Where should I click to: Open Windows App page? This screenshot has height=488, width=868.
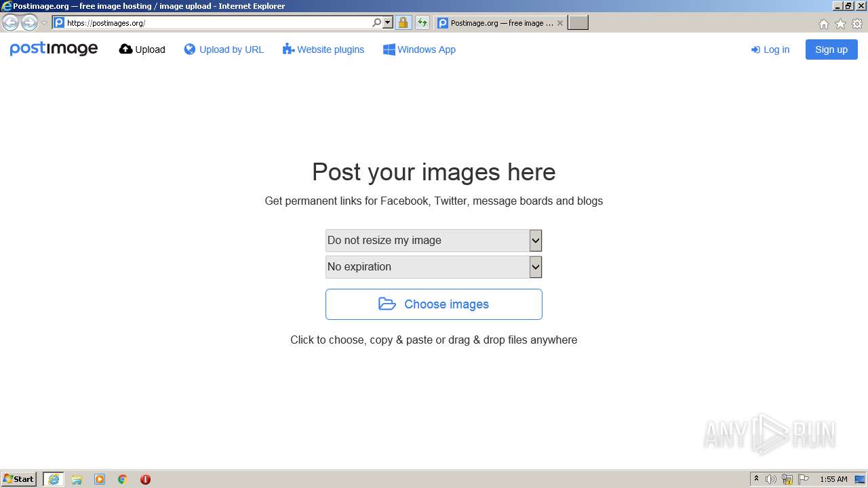tap(419, 49)
